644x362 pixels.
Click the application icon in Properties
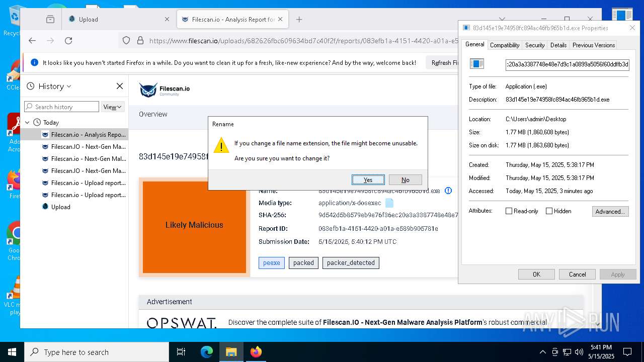[x=476, y=64]
